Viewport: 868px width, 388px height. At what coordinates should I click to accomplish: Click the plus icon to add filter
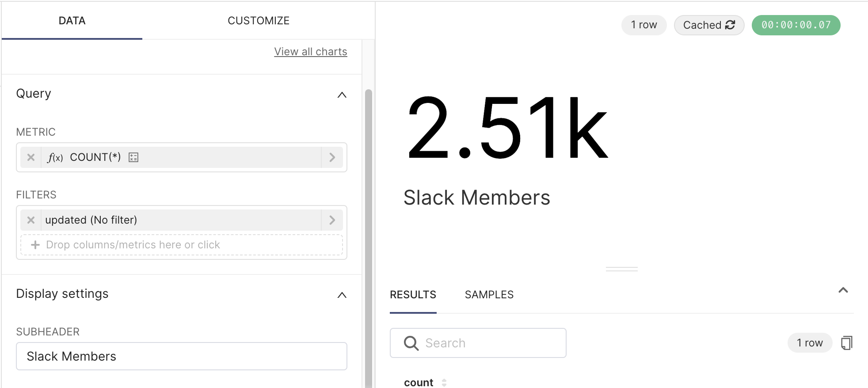pos(35,245)
